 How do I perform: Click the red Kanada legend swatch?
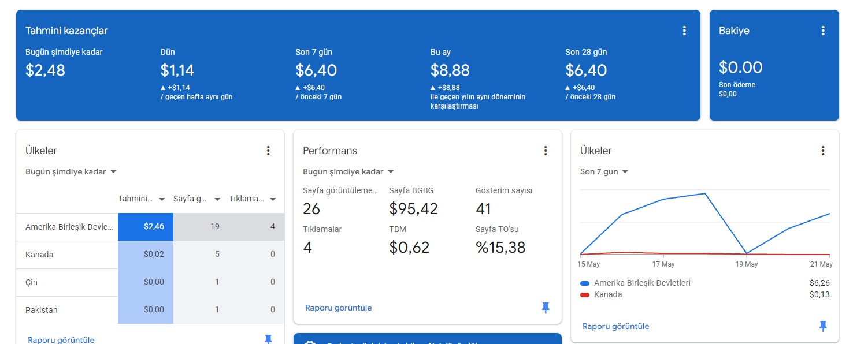(x=585, y=295)
